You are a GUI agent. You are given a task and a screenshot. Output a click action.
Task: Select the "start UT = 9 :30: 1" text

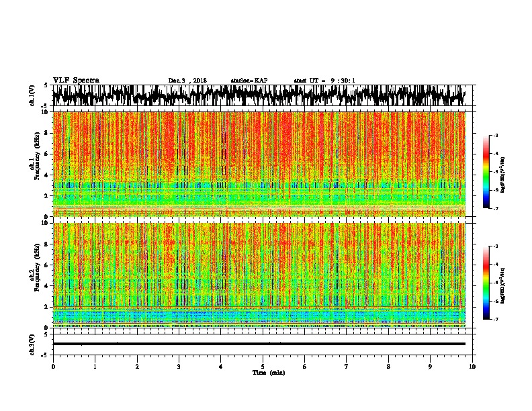click(324, 81)
